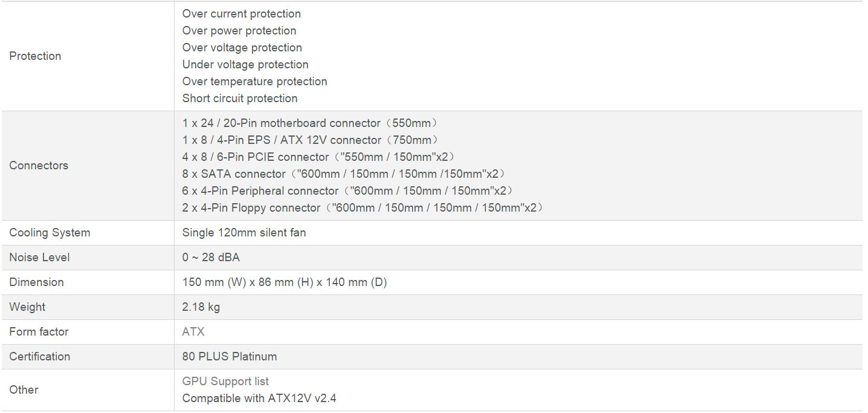The image size is (868, 413).
Task: Click the 80 PLUS Platinum value
Action: (x=230, y=357)
